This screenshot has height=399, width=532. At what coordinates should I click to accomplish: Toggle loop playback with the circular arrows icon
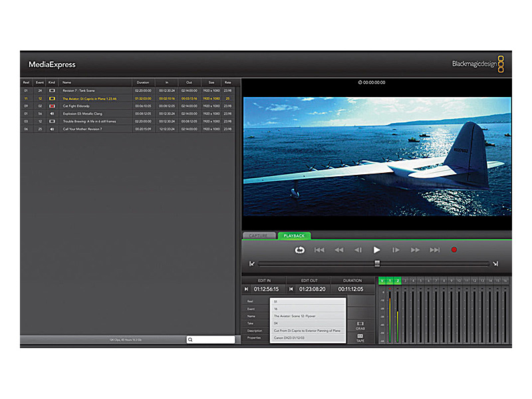[x=299, y=250]
